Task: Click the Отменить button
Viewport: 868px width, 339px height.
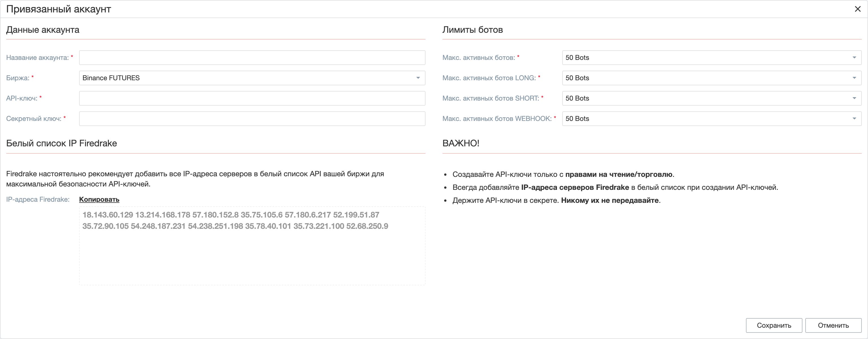Action: pos(833,325)
